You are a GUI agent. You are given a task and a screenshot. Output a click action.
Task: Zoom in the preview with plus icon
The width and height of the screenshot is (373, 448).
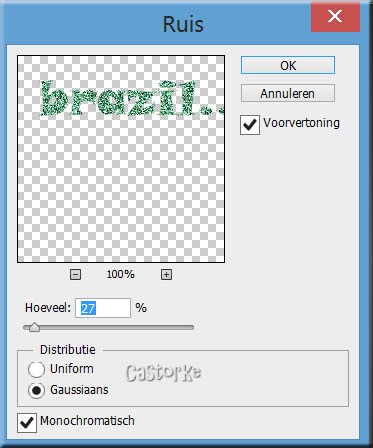point(166,275)
